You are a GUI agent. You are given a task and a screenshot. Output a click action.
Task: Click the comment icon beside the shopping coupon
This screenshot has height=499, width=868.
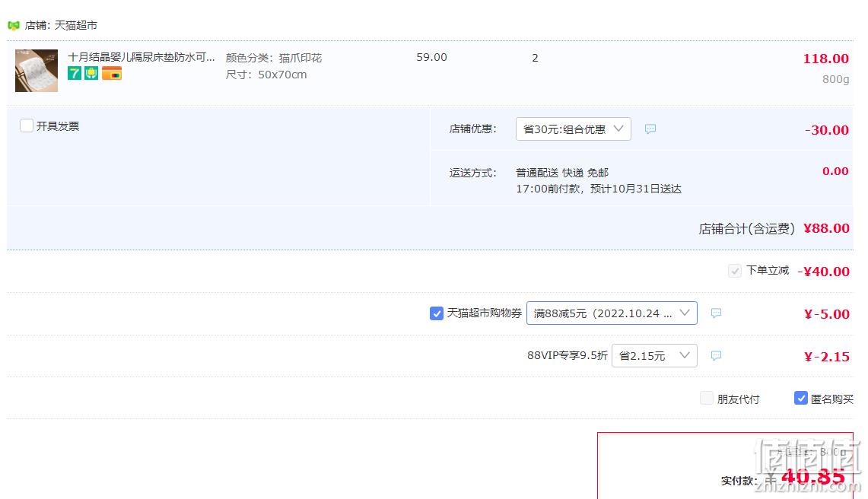pyautogui.click(x=716, y=313)
